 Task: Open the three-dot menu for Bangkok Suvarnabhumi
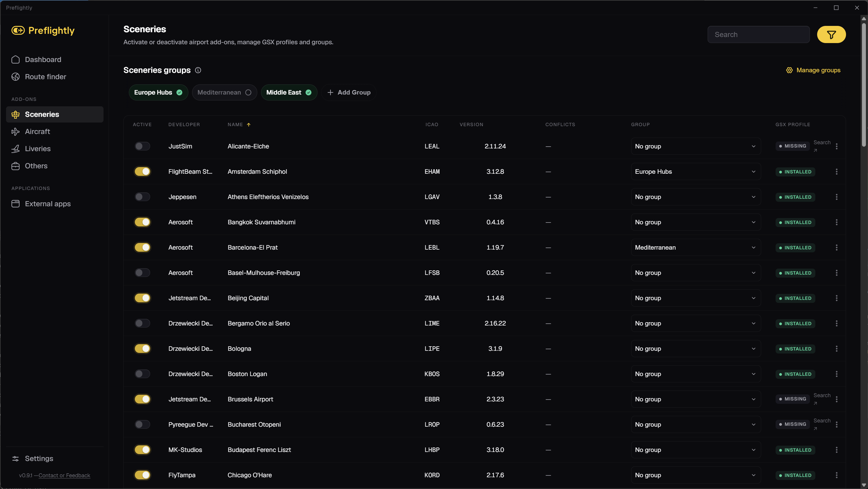click(x=837, y=222)
